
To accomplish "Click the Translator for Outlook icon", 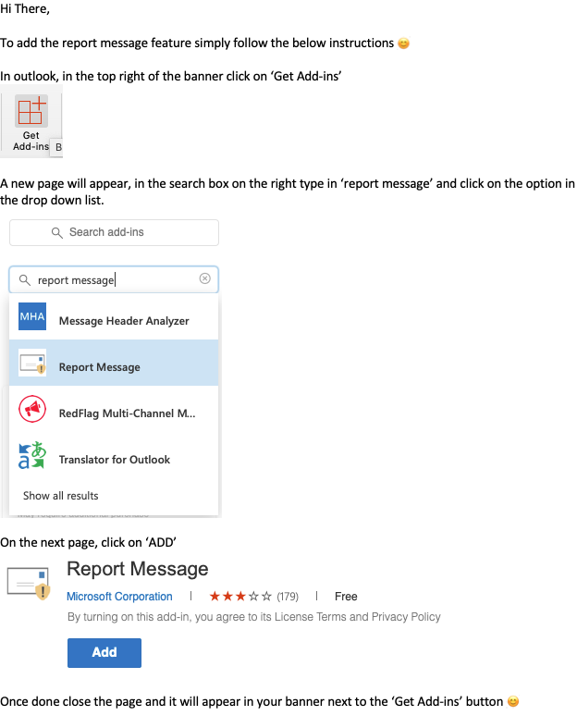I will (x=32, y=455).
